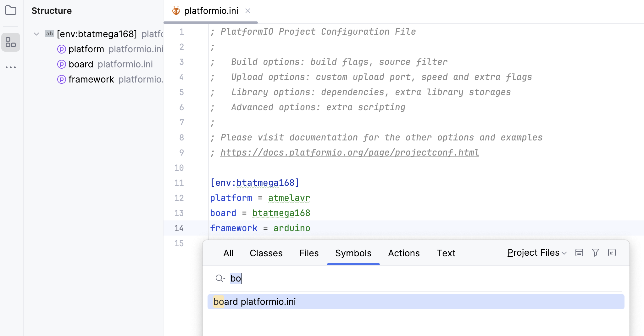Toggle the preview pane in the search popup
This screenshot has width=644, height=336.
tap(579, 253)
